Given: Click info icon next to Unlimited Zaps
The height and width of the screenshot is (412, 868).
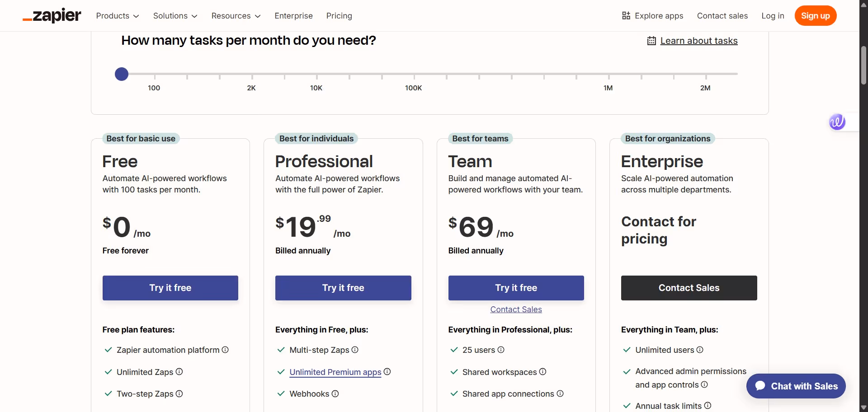Looking at the screenshot, I should click(x=179, y=371).
